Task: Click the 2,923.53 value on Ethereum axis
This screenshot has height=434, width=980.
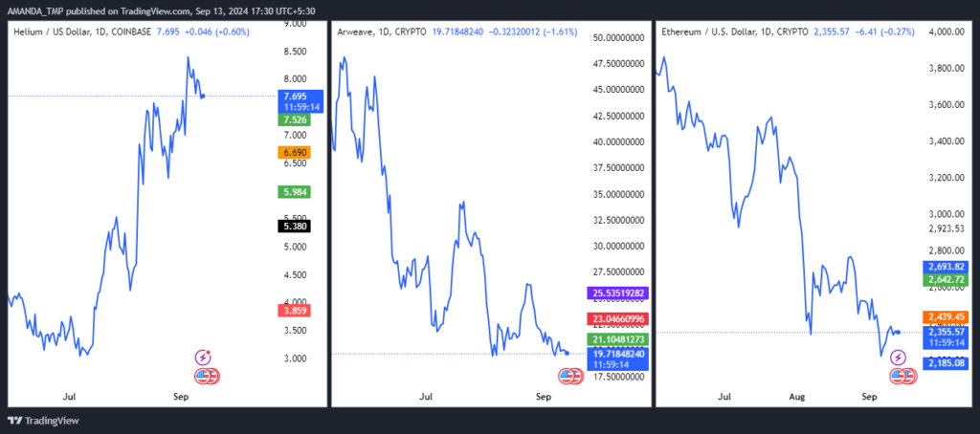Action: click(x=945, y=228)
